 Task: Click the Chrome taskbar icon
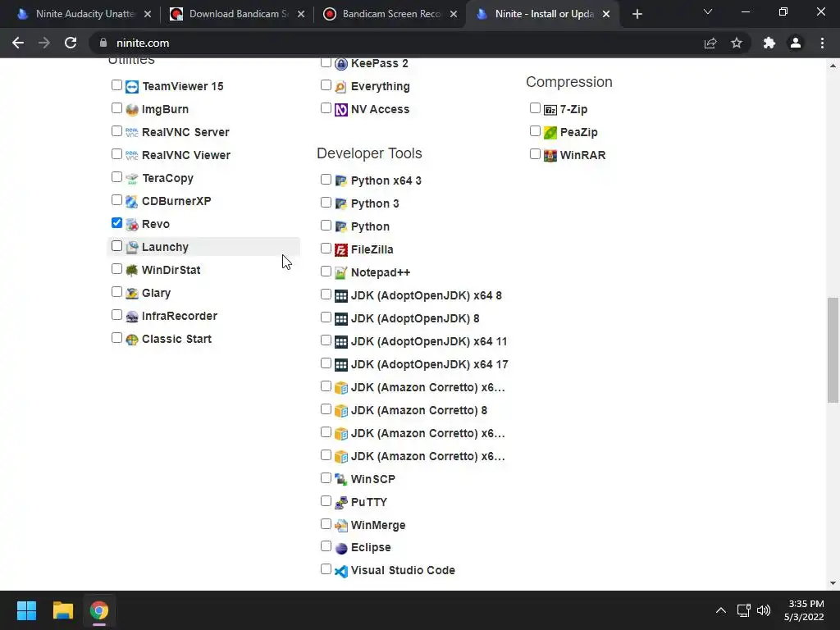point(99,610)
